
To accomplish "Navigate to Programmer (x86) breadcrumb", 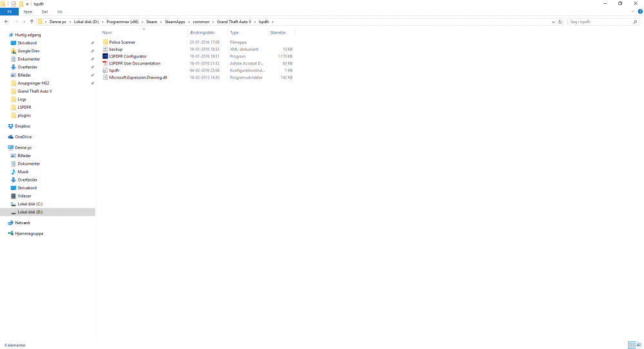I will coord(122,22).
